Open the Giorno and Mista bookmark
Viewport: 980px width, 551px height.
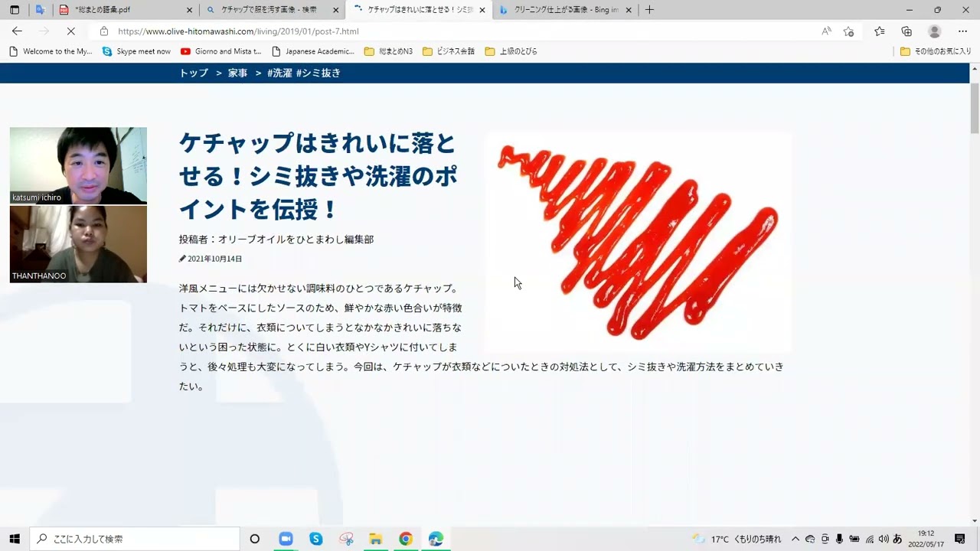coord(220,51)
